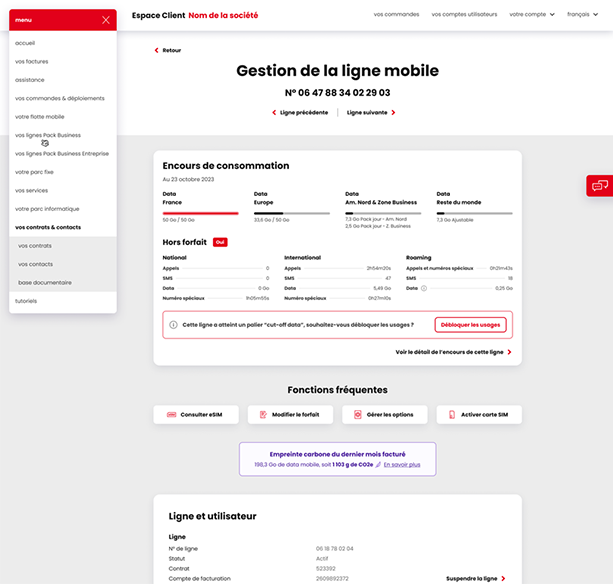Click Ligne précédente link
The height and width of the screenshot is (588, 613).
pyautogui.click(x=304, y=113)
